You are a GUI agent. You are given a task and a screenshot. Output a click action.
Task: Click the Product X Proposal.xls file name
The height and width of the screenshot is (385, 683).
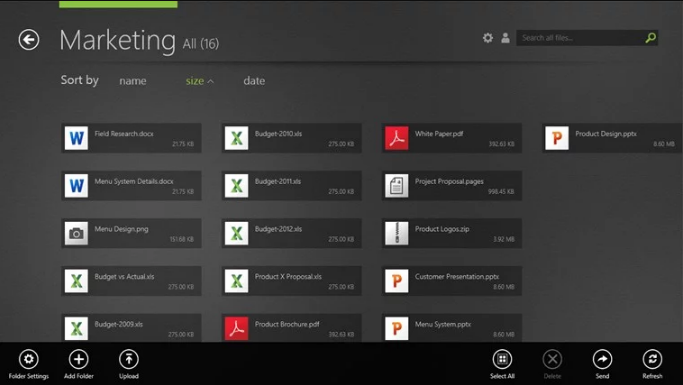click(x=288, y=277)
